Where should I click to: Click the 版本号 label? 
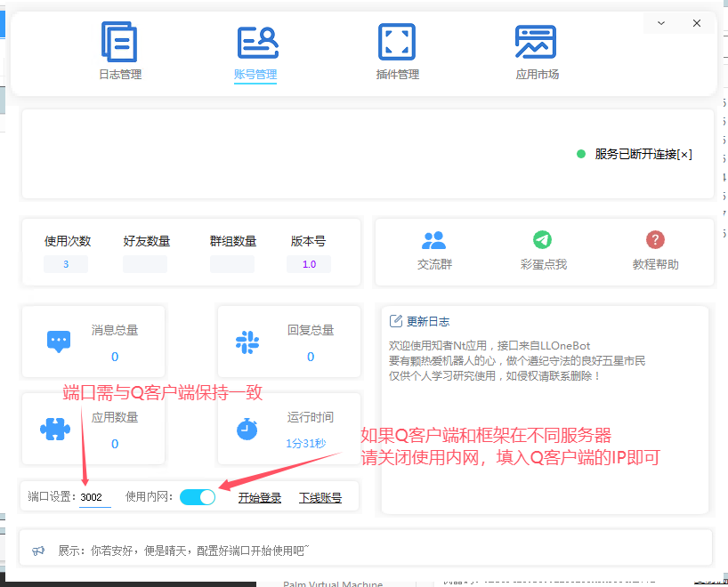(x=308, y=241)
